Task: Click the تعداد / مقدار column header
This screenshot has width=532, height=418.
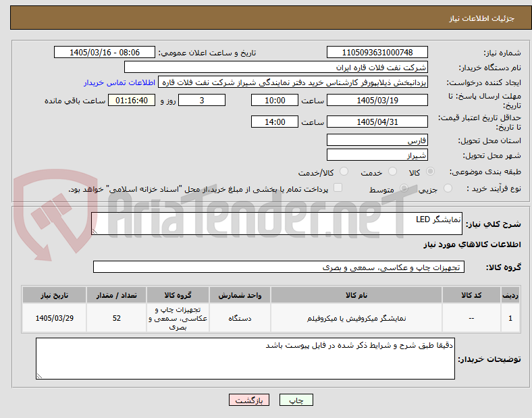Action: [x=116, y=295]
